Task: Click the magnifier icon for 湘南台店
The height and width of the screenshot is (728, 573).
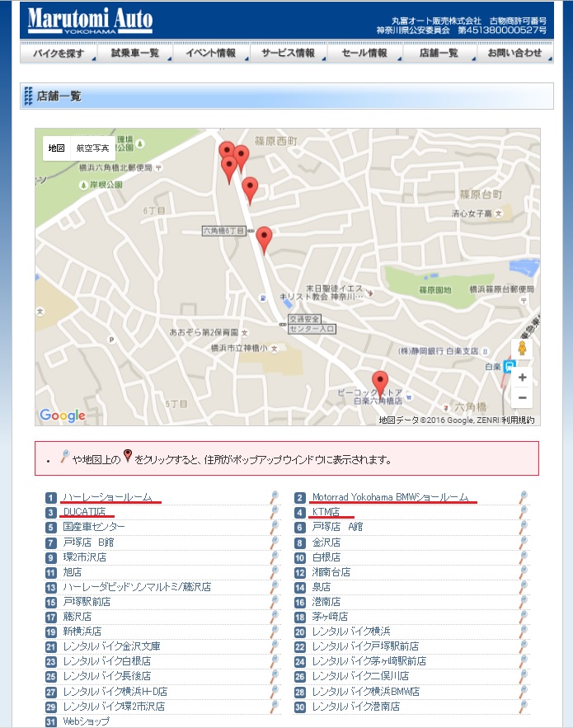Action: [x=524, y=571]
